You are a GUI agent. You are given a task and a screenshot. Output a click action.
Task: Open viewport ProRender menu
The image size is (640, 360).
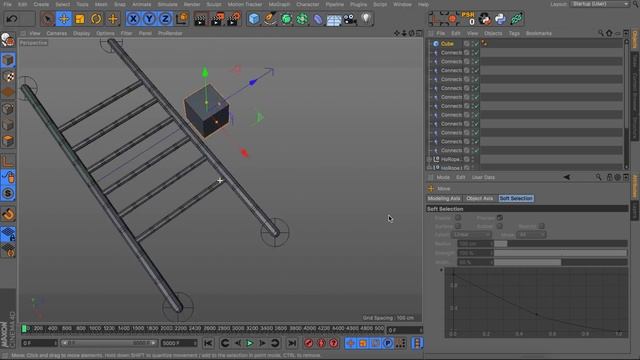pyautogui.click(x=170, y=33)
